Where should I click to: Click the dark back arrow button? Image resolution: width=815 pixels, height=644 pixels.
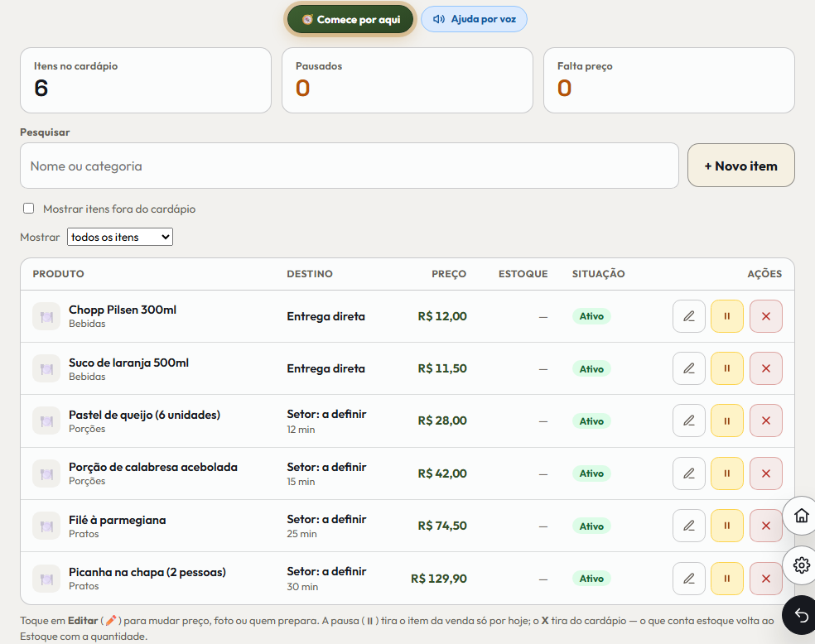click(801, 615)
